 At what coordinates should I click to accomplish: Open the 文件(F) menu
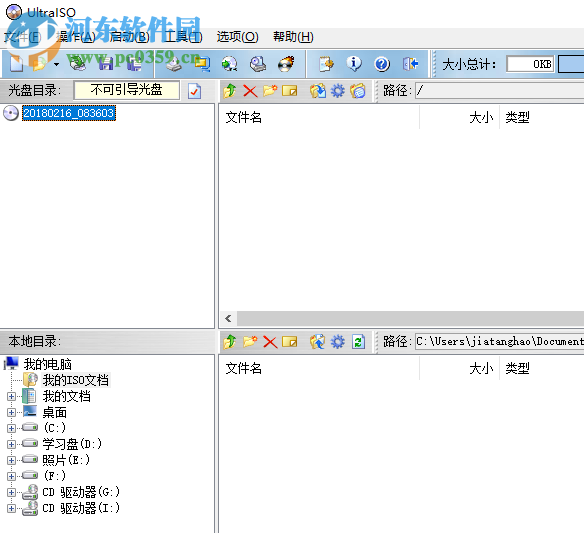click(x=22, y=37)
